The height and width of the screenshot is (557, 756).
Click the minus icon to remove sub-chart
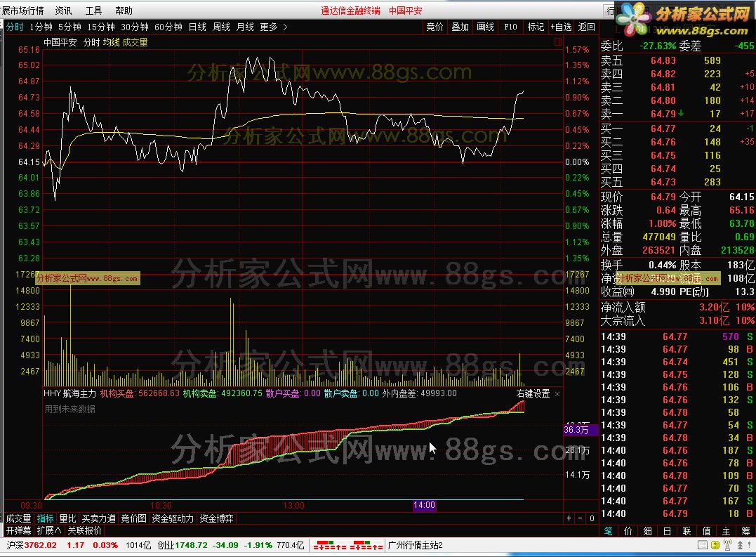tap(580, 518)
